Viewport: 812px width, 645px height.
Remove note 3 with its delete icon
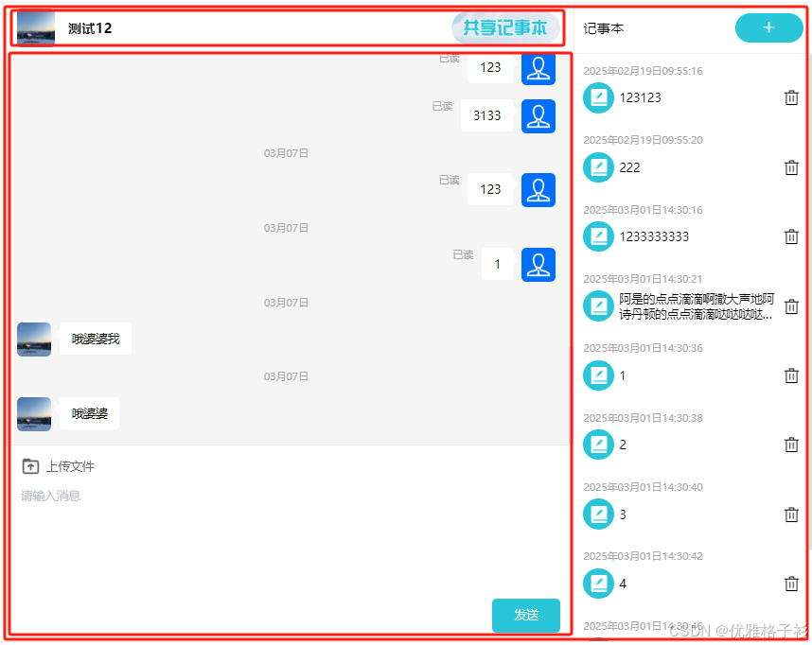[x=792, y=514]
